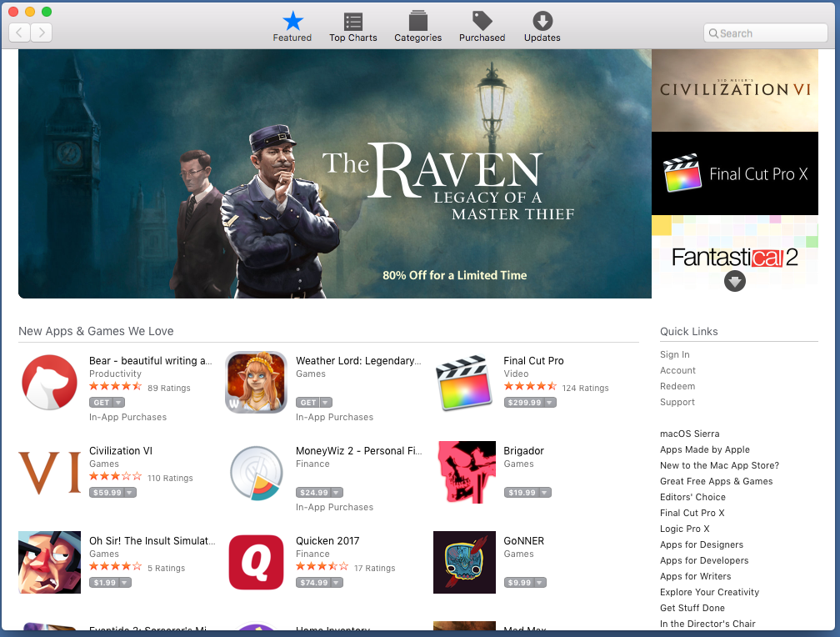Open the Final Cut Pro clapperboard icon
Viewport: 840px width, 637px height.
[x=464, y=382]
